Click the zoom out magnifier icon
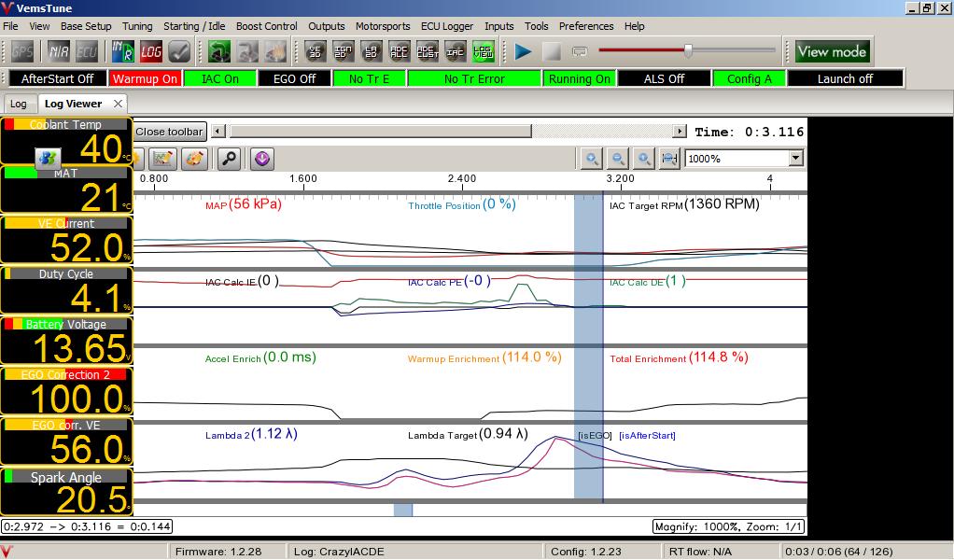 pos(618,159)
